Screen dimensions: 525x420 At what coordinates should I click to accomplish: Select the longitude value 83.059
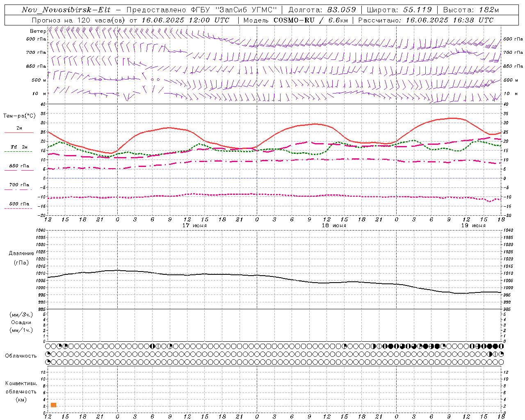click(x=342, y=10)
